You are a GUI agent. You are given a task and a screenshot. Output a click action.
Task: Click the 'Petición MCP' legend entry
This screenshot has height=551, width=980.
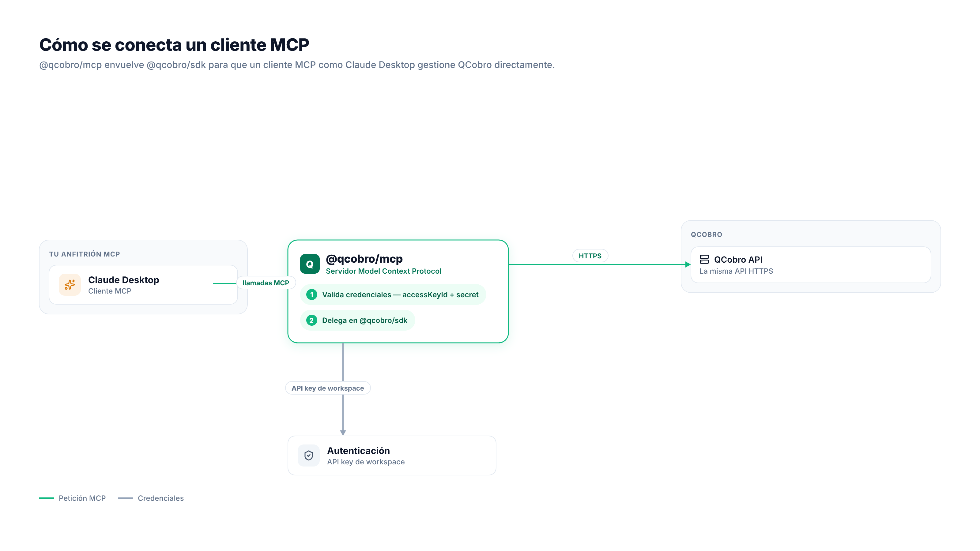[x=72, y=498]
